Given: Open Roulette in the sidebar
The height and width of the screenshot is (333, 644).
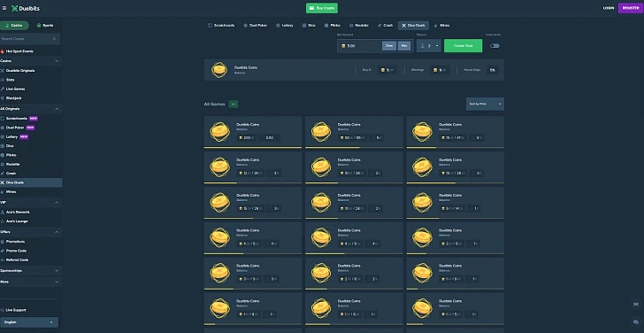Looking at the screenshot, I should click(11, 164).
